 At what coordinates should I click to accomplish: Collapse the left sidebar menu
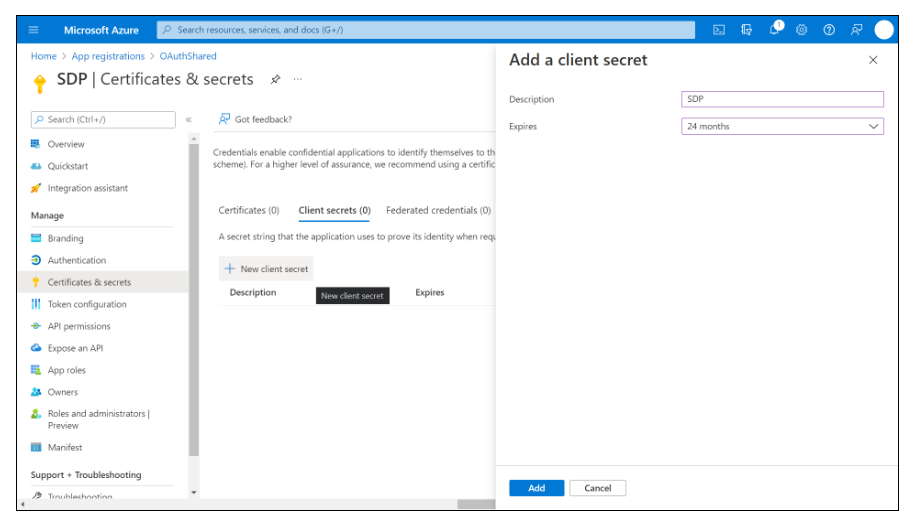[x=188, y=120]
